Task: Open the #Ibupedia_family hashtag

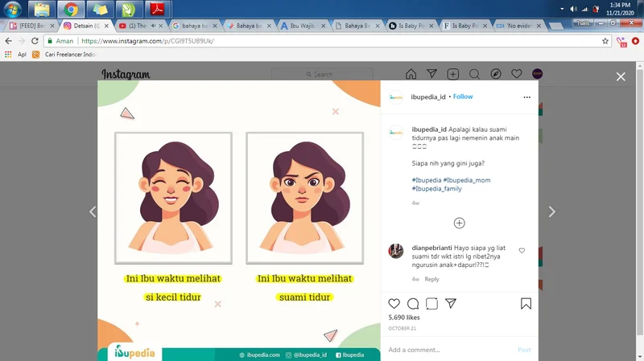Action: [x=436, y=189]
